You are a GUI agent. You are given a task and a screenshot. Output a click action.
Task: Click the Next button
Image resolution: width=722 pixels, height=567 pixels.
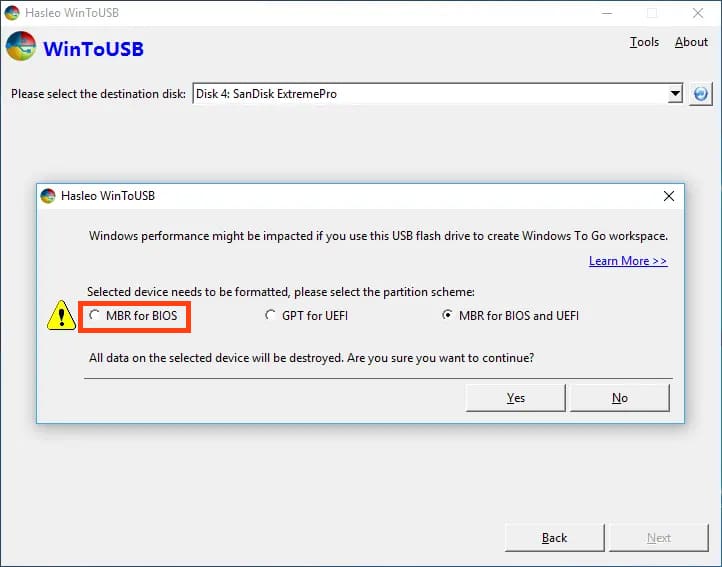659,538
